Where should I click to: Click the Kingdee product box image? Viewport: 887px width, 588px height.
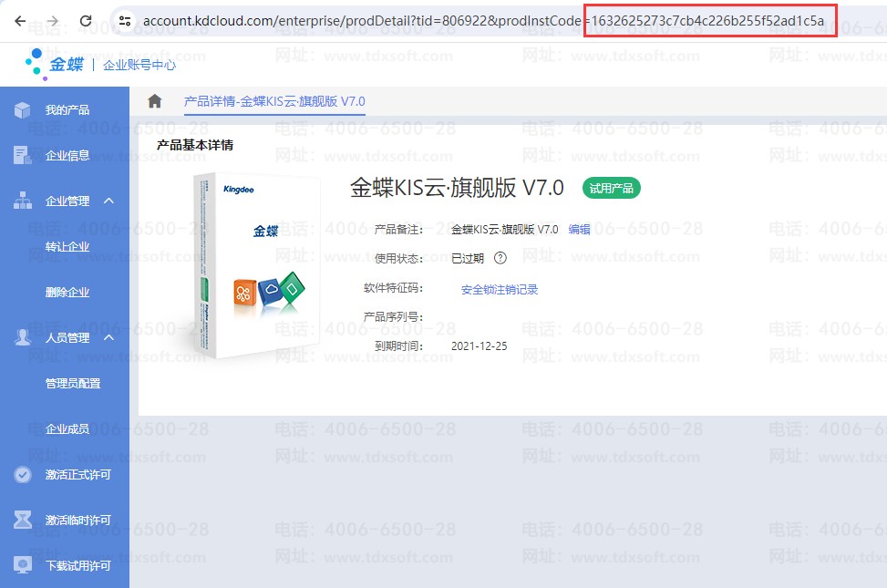(x=256, y=265)
